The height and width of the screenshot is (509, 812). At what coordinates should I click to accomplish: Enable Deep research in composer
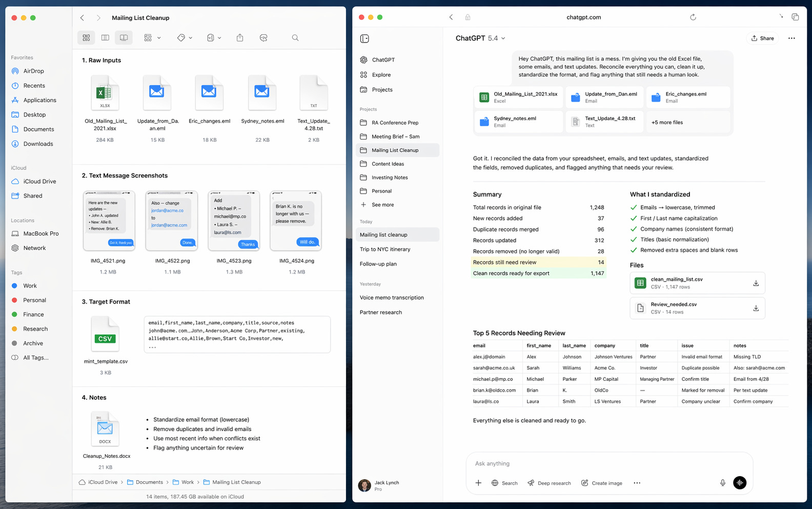click(x=549, y=483)
